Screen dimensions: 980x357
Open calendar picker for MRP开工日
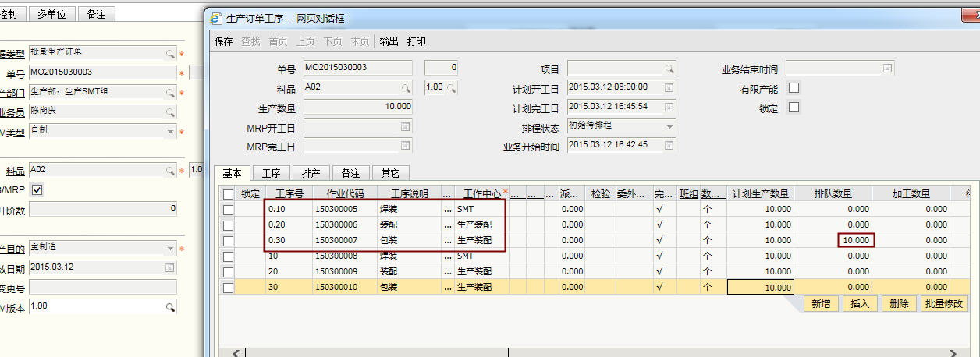[405, 126]
